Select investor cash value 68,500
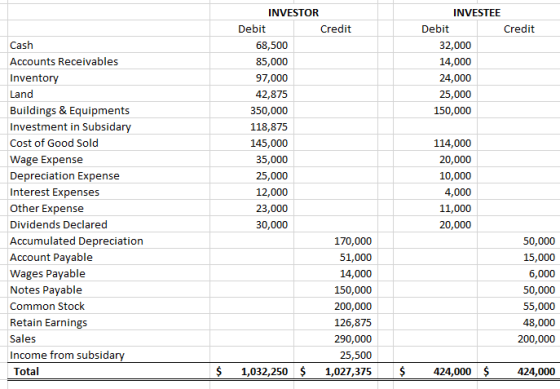The height and width of the screenshot is (389, 560). 272,45
